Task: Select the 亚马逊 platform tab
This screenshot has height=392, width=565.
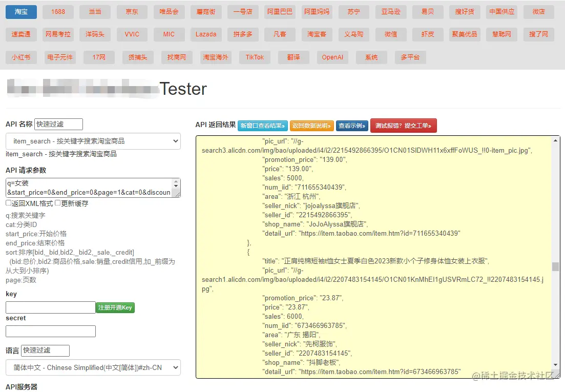Action: click(391, 12)
